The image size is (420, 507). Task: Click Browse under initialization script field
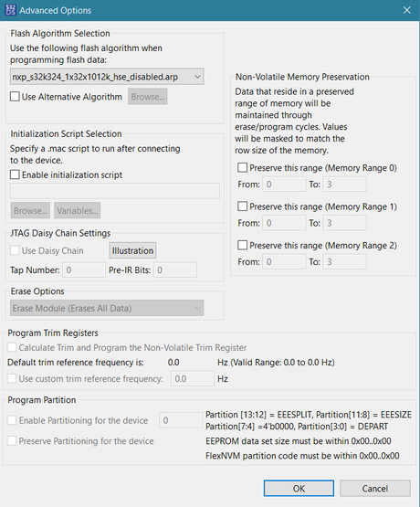30,210
